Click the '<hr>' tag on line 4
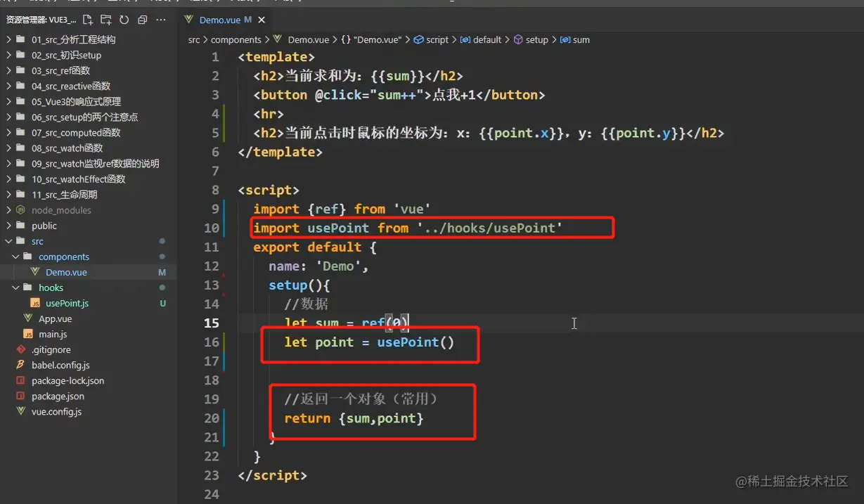Screen dimensions: 864x504 tap(269, 114)
